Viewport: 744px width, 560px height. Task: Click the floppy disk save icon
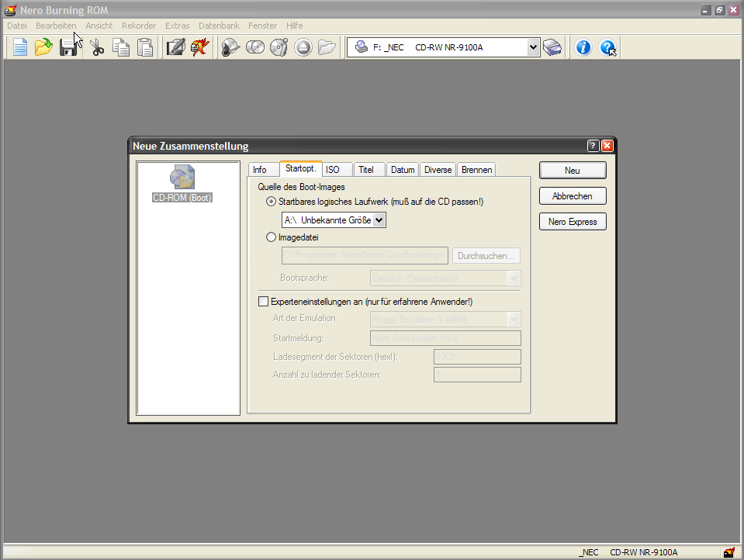[x=68, y=47]
